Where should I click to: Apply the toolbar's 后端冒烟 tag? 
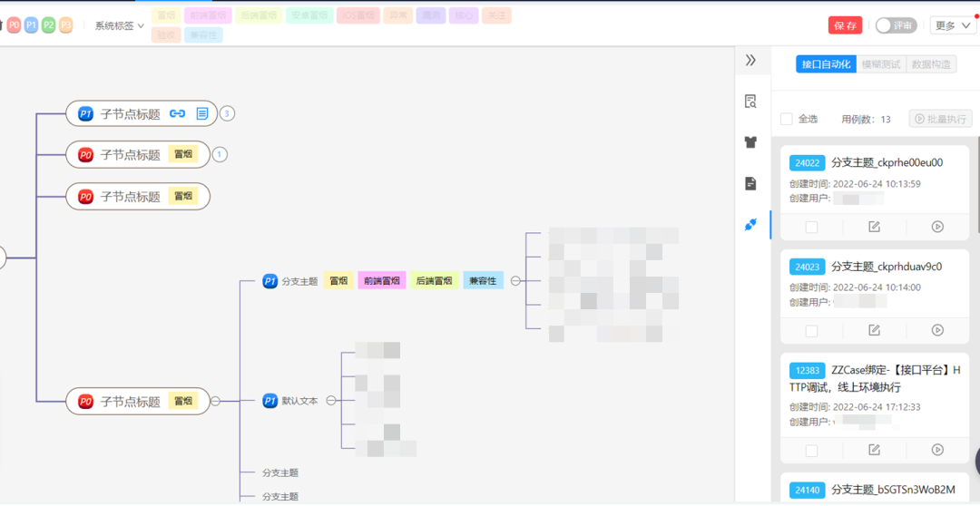click(x=259, y=15)
